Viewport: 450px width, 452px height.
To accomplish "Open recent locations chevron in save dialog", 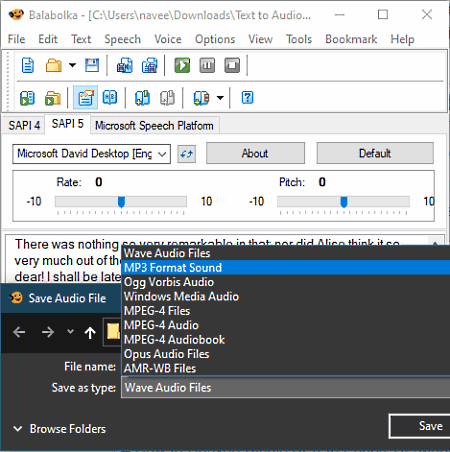I will pos(70,331).
